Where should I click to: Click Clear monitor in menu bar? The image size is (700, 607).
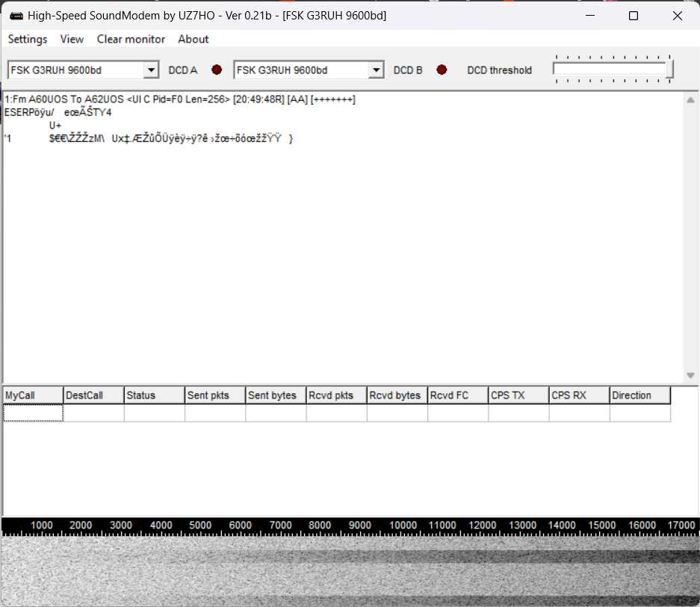(131, 40)
